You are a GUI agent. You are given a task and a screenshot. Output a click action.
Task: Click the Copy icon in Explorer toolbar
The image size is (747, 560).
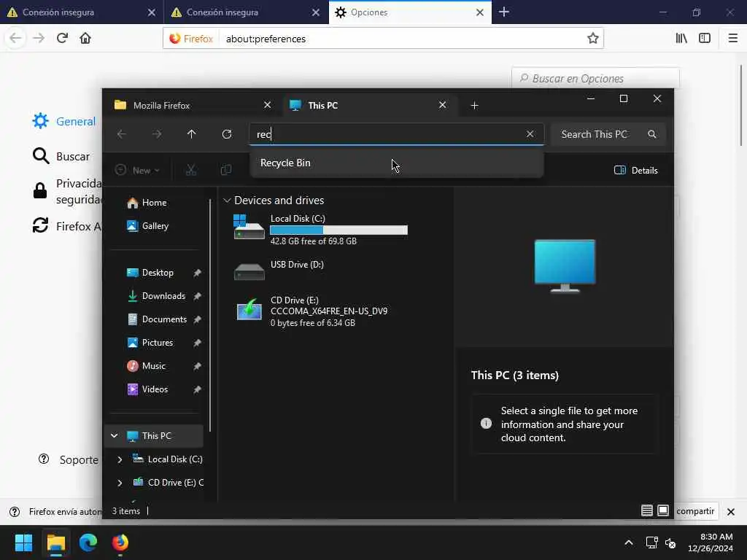coord(226,170)
